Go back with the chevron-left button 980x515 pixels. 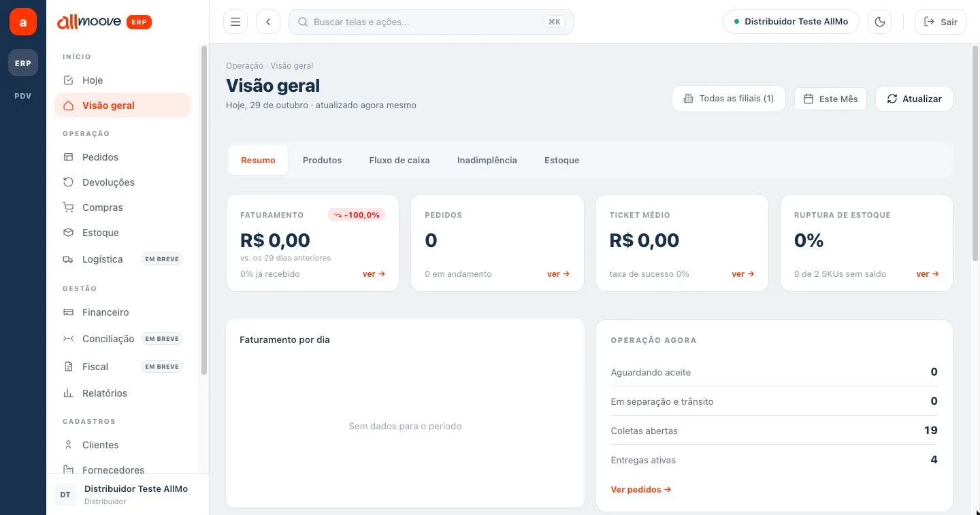[x=268, y=22]
